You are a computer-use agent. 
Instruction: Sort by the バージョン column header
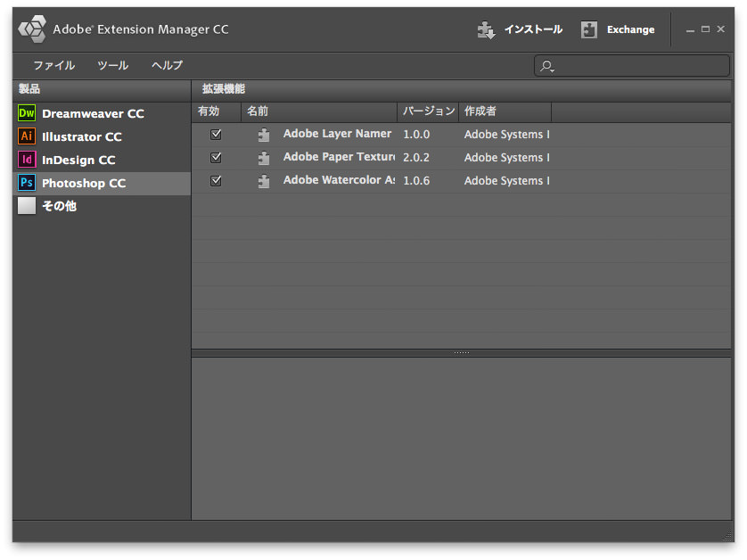click(428, 111)
